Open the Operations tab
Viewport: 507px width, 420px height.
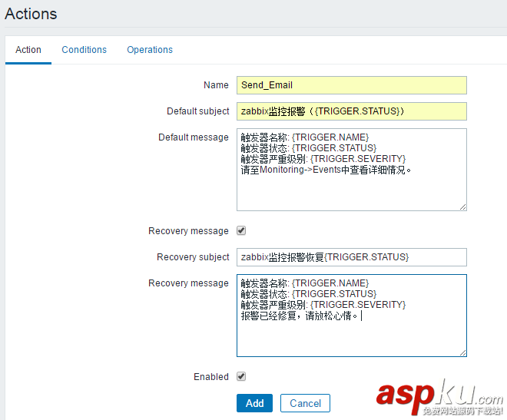150,50
